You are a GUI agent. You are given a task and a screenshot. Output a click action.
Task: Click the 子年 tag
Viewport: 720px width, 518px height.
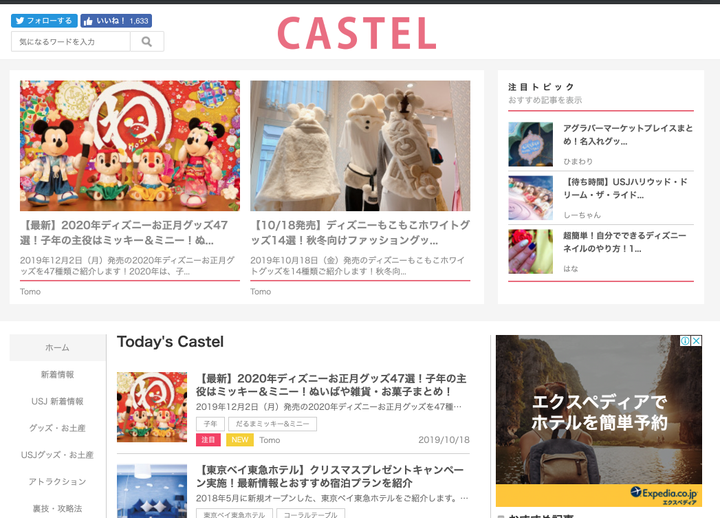(x=210, y=424)
